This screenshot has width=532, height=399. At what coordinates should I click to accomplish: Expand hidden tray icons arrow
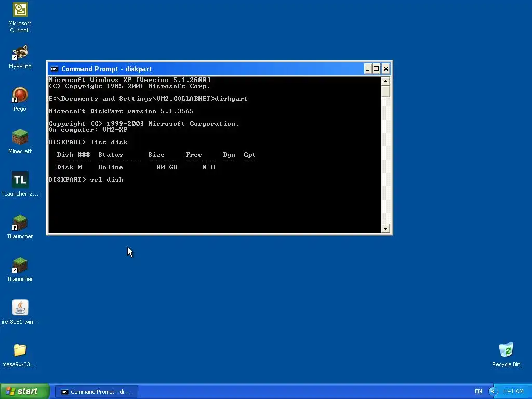tap(493, 392)
